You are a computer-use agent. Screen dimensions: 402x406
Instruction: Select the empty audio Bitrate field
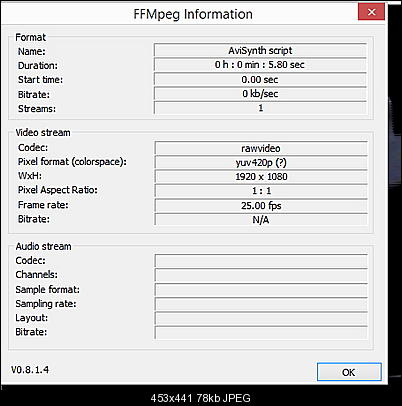coord(261,333)
